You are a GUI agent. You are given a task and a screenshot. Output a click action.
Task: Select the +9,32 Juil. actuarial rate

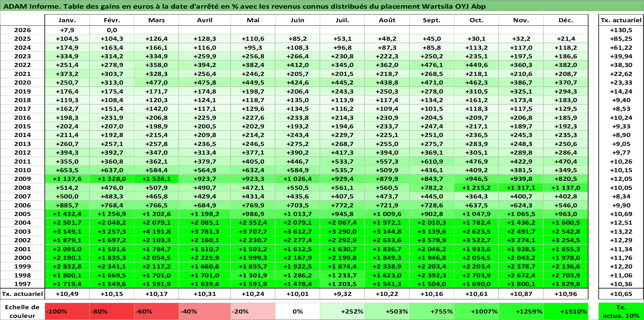(x=342, y=294)
